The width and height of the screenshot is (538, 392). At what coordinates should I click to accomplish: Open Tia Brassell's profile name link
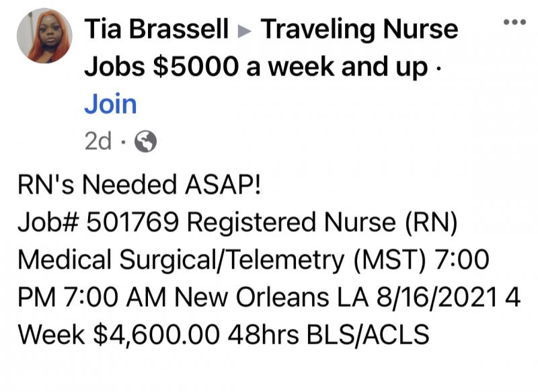pos(156,29)
